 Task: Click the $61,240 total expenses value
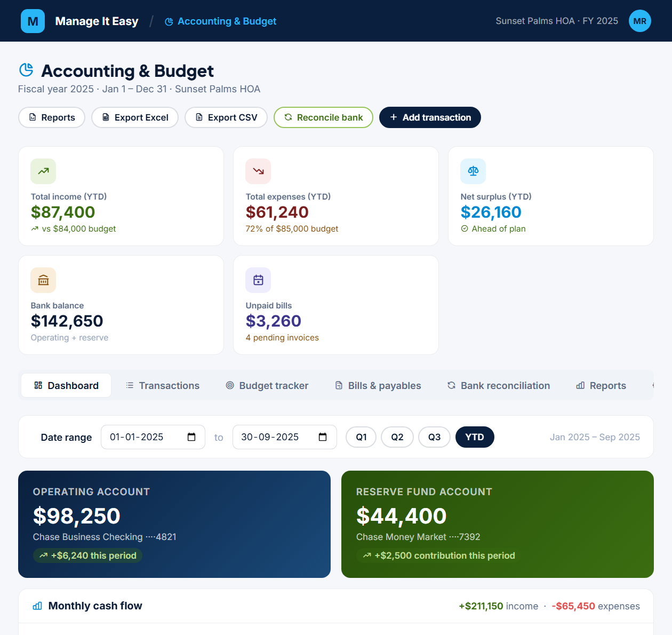click(277, 212)
